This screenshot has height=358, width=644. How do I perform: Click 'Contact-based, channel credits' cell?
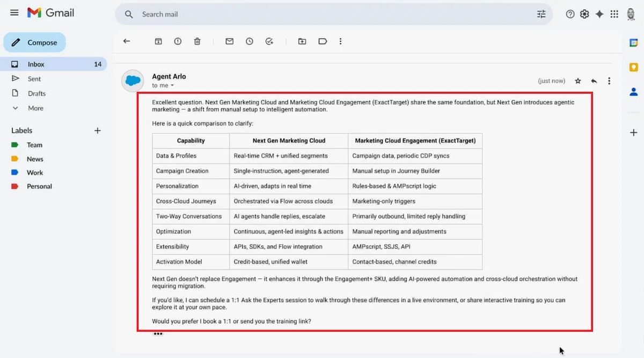coord(415,262)
